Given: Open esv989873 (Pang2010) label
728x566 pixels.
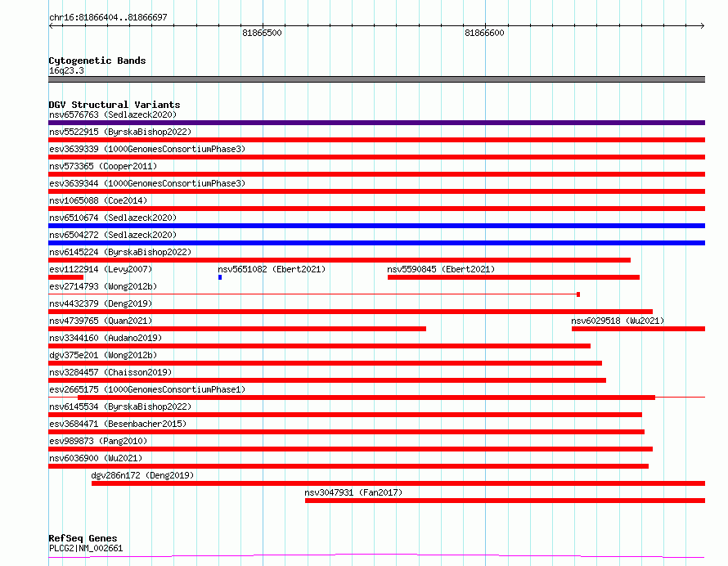Looking at the screenshot, I should pyautogui.click(x=98, y=441).
